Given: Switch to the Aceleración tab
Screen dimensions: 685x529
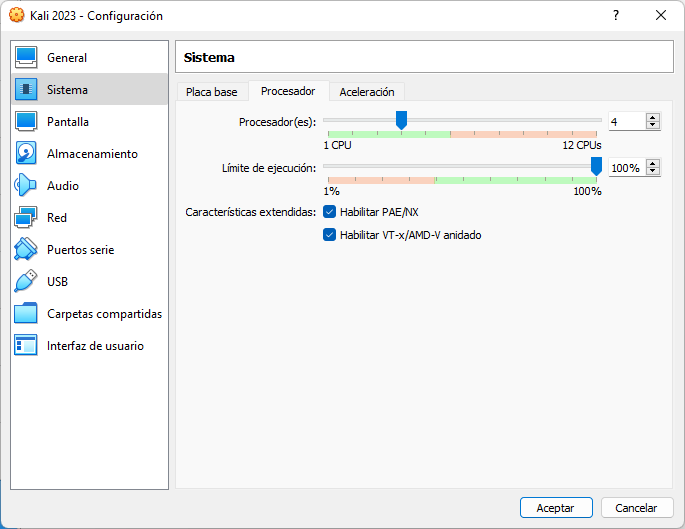Looking at the screenshot, I should (367, 92).
